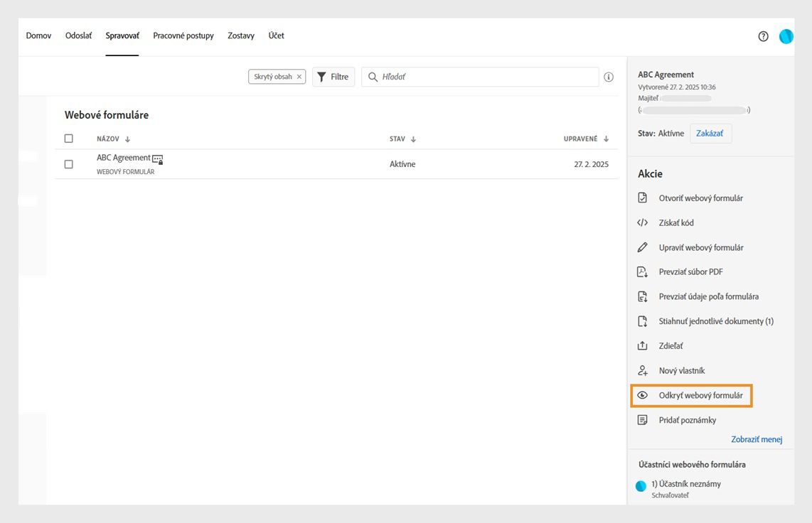Click the Odkryť webový formulár eye icon
This screenshot has width=812, height=523.
click(x=643, y=395)
